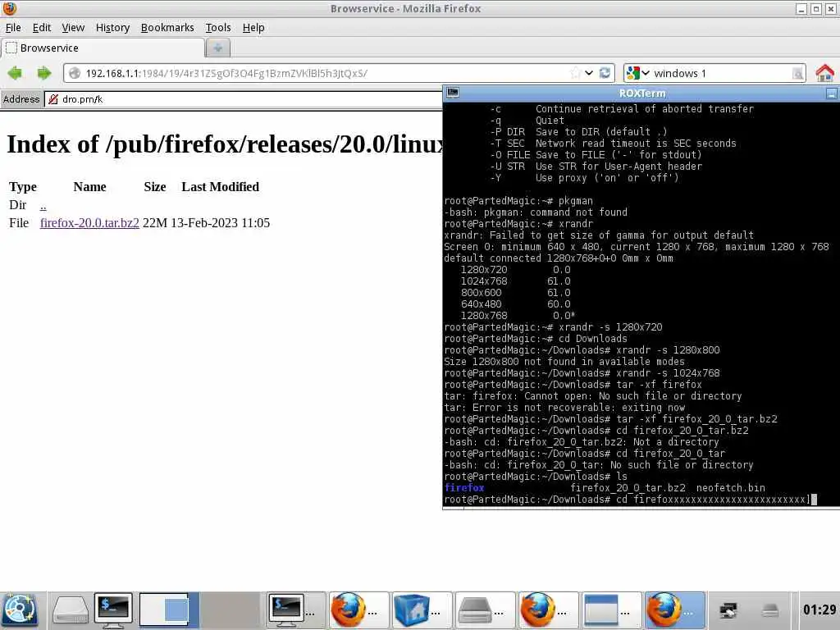
Task: Go back with the green left arrow
Action: pos(15,73)
